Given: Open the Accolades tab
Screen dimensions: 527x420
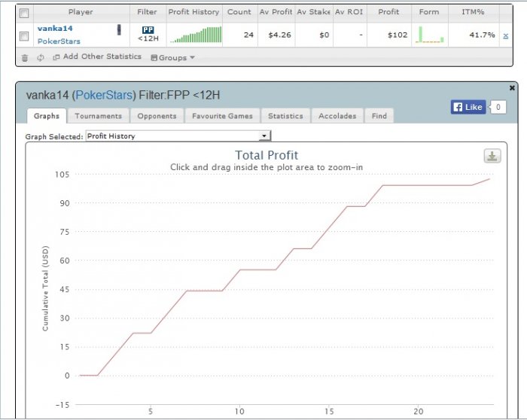Looking at the screenshot, I should (337, 116).
